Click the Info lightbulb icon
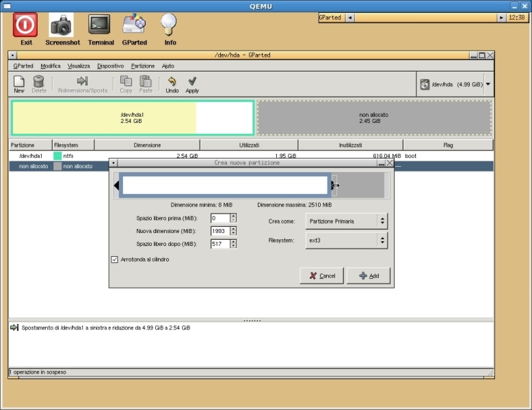The image size is (532, 410). coord(169,25)
